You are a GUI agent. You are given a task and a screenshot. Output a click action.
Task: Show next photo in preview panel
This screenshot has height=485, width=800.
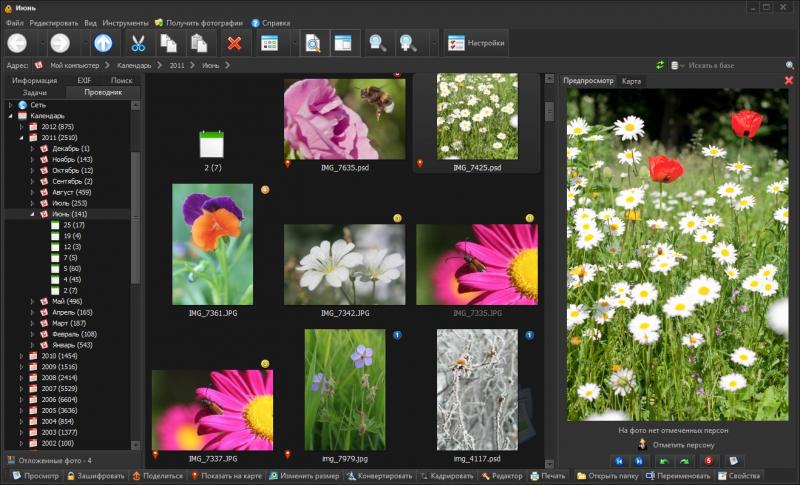tap(639, 461)
